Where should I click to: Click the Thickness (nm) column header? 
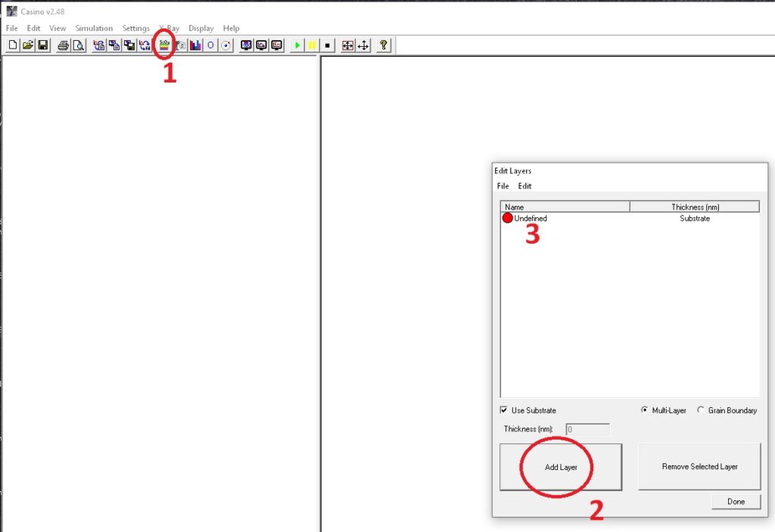click(695, 207)
